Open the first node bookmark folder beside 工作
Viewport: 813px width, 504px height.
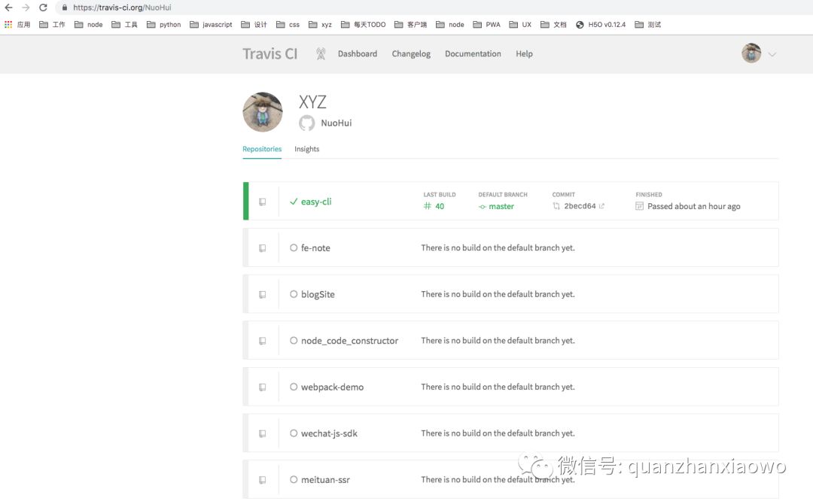tap(89, 24)
